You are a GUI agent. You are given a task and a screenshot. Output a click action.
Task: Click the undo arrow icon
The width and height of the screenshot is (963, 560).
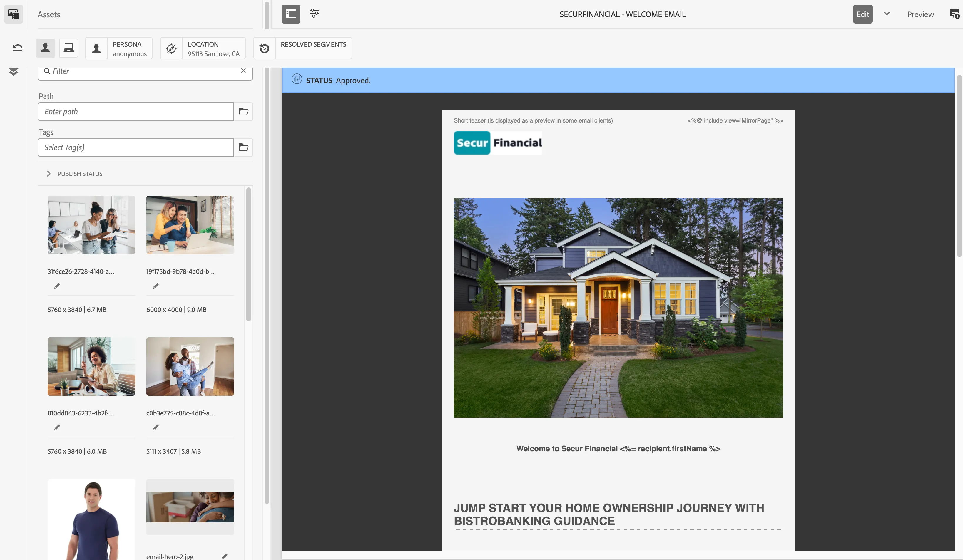(18, 48)
